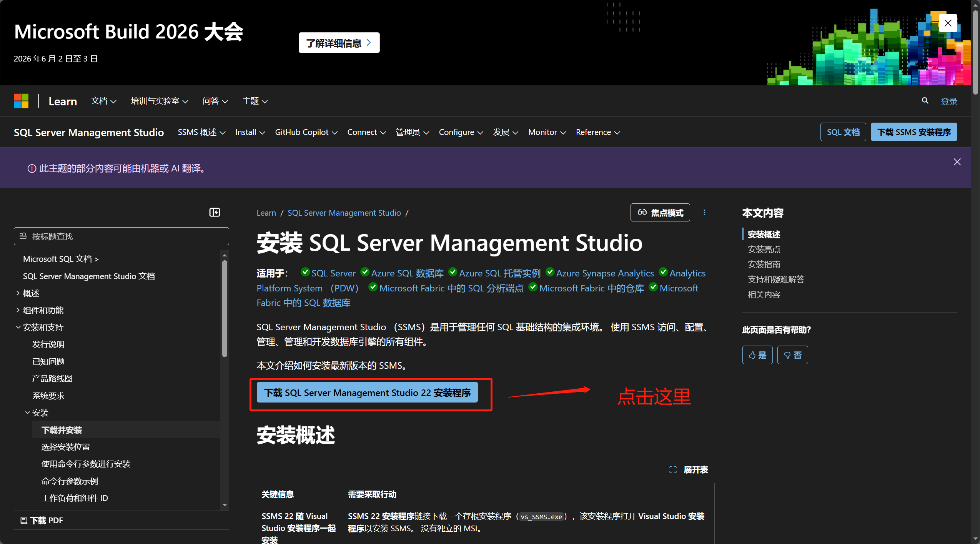This screenshot has width=980, height=544.
Task: Expand the 概述 tree node
Action: pos(18,293)
